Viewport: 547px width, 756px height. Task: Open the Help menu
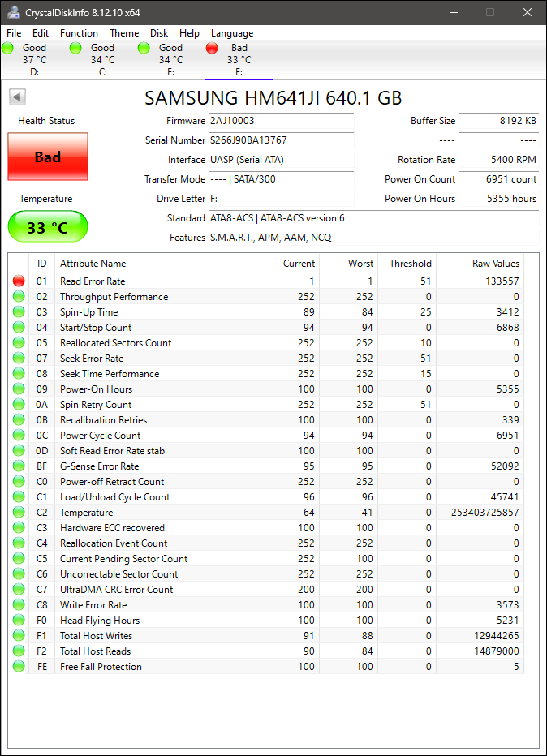click(x=189, y=32)
